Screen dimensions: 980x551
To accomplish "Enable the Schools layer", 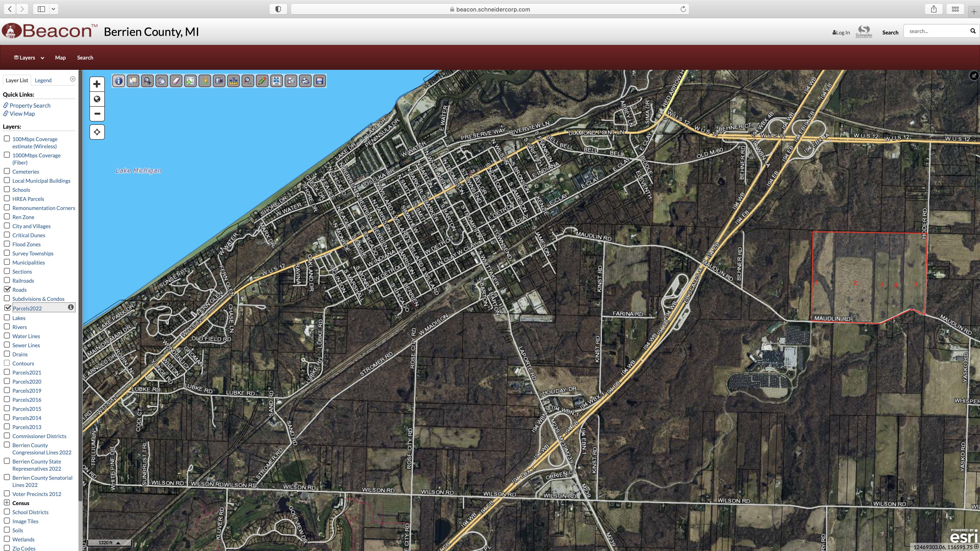I will (7, 189).
